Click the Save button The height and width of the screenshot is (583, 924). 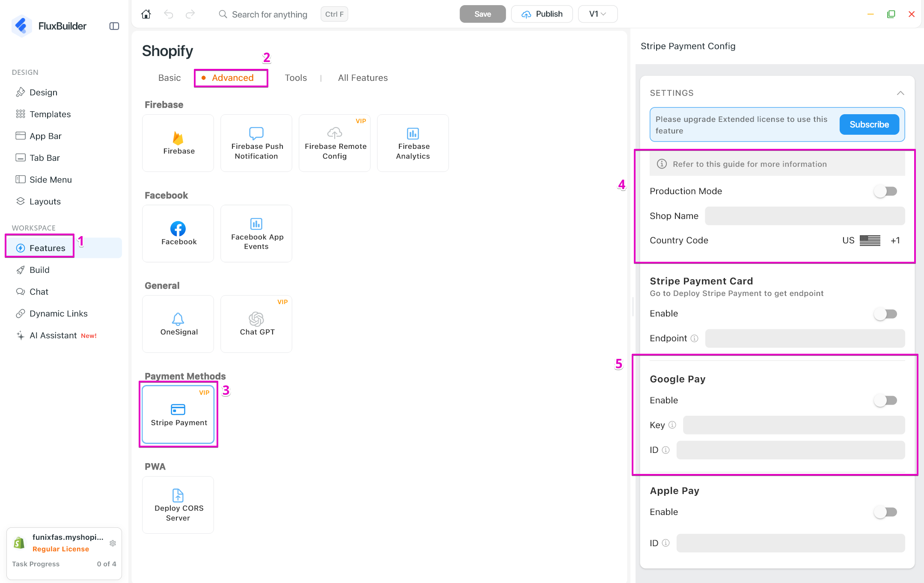click(482, 14)
